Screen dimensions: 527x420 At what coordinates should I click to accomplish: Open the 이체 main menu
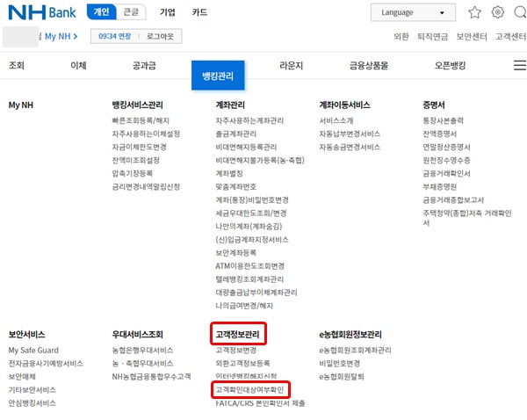pyautogui.click(x=78, y=65)
